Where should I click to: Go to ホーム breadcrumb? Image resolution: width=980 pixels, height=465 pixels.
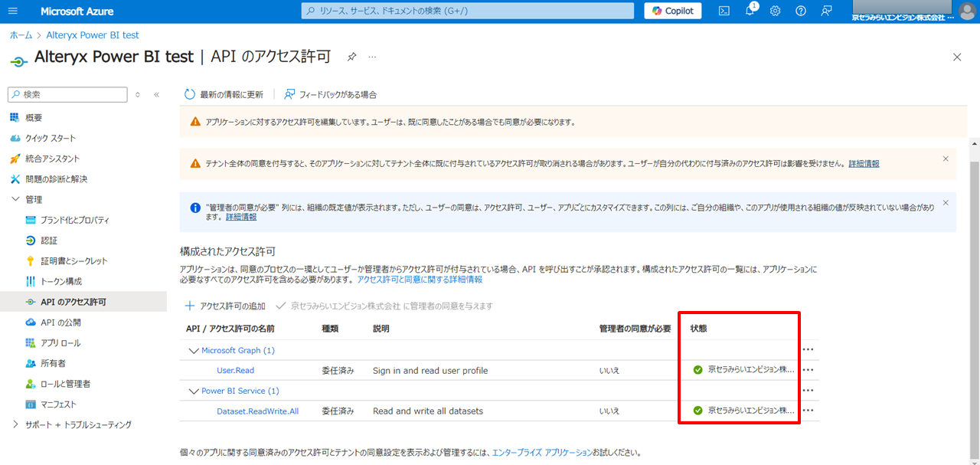21,35
